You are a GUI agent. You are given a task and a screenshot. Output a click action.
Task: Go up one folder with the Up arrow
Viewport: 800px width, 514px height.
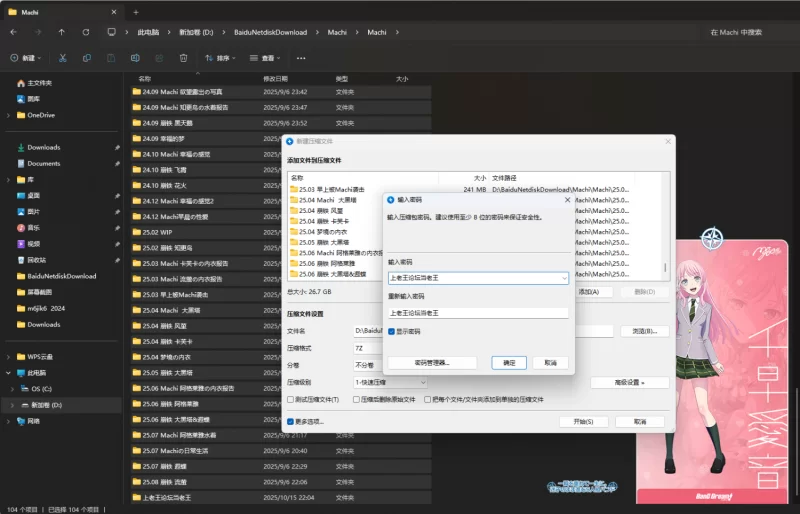tap(62, 32)
